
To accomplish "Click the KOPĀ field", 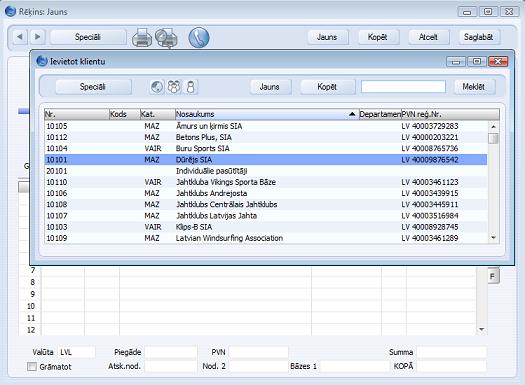I will 451,366.
